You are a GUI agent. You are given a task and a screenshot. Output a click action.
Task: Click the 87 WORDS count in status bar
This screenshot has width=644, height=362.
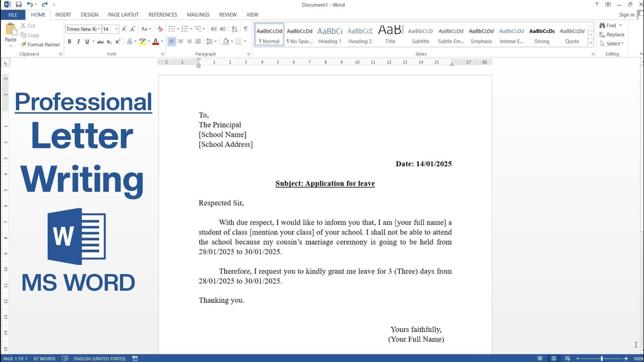click(44, 358)
